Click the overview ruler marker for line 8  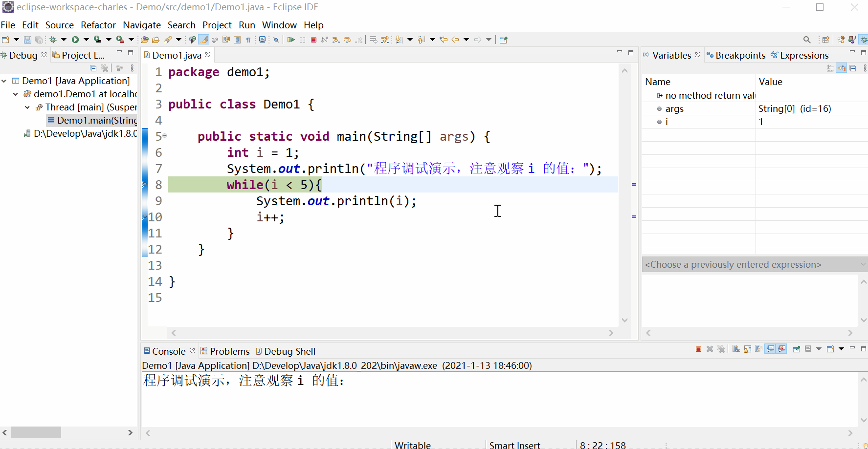(x=634, y=184)
